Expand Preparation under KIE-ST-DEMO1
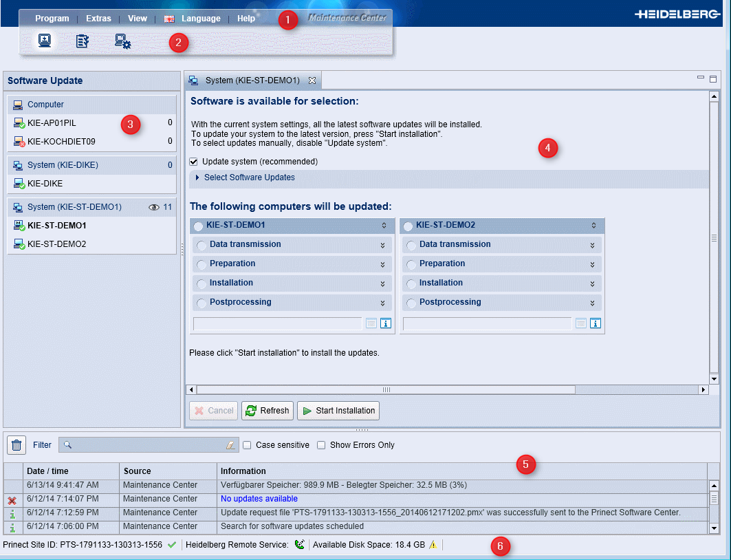This screenshot has height=560, width=731. point(383,264)
